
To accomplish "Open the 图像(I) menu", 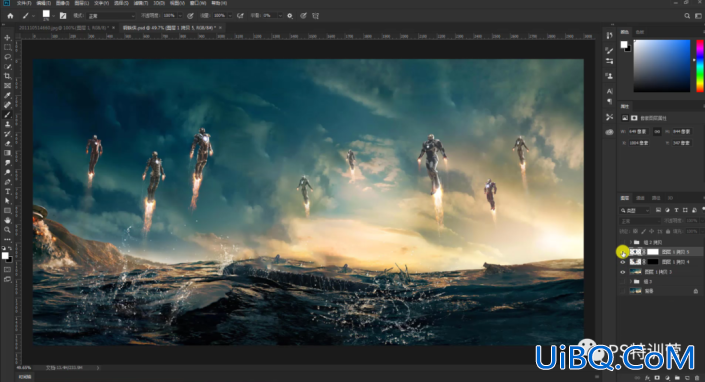I will pyautogui.click(x=62, y=3).
